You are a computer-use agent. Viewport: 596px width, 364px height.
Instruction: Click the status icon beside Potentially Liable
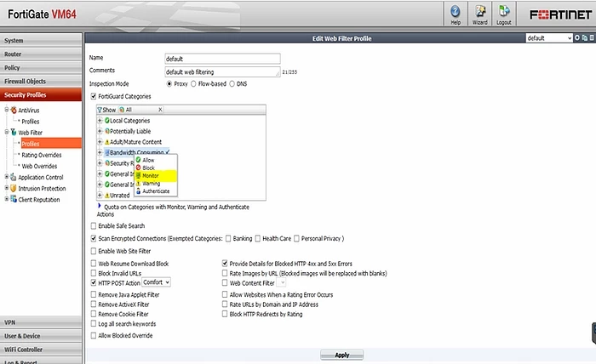(107, 131)
